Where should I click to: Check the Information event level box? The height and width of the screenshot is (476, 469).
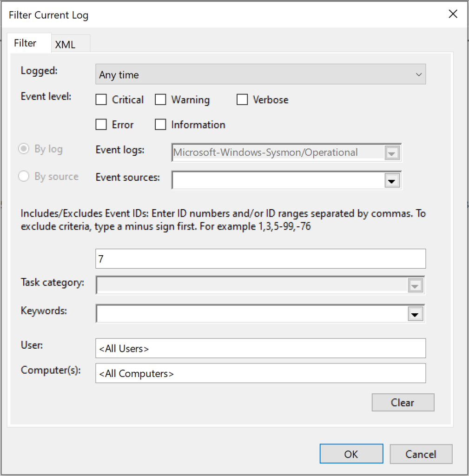coord(160,125)
